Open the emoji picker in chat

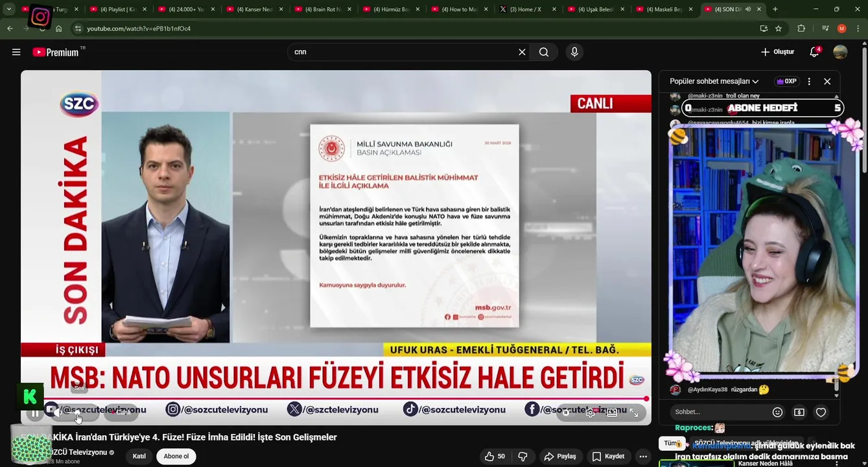pos(777,412)
